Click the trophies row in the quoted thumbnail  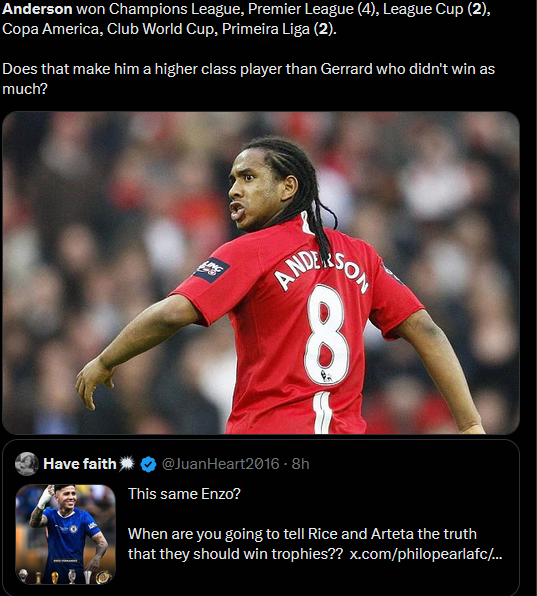tap(65, 576)
